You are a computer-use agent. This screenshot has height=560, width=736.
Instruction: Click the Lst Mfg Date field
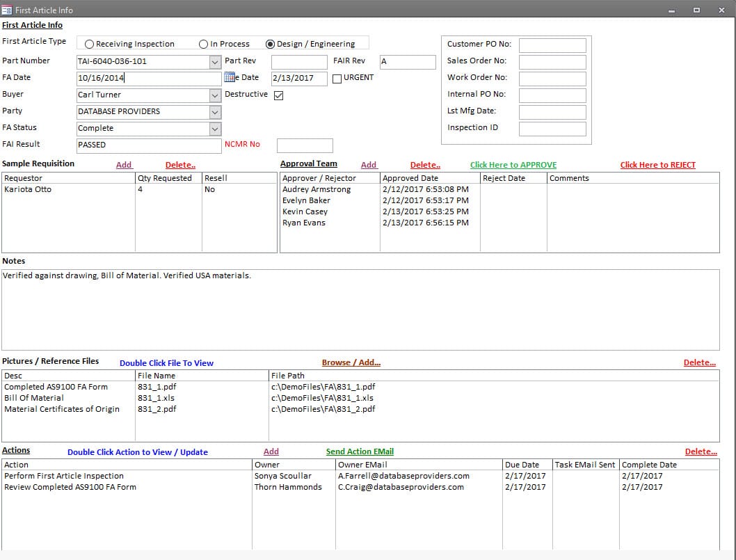coord(552,112)
